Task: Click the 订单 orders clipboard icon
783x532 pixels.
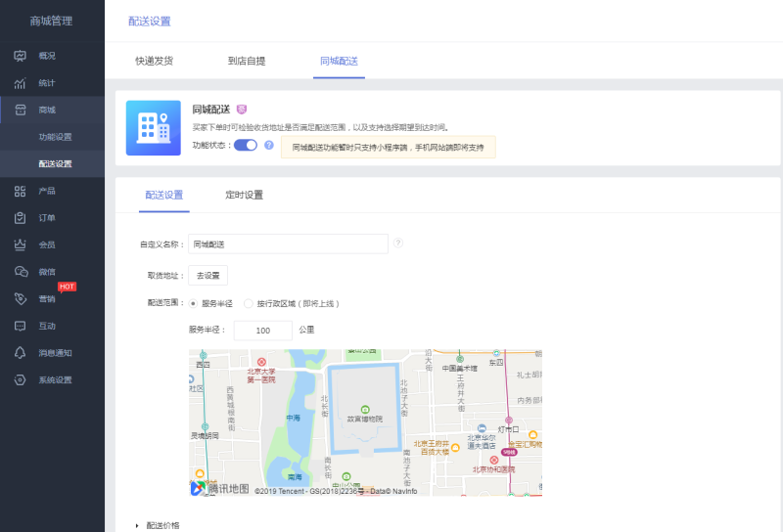Action: click(20, 218)
